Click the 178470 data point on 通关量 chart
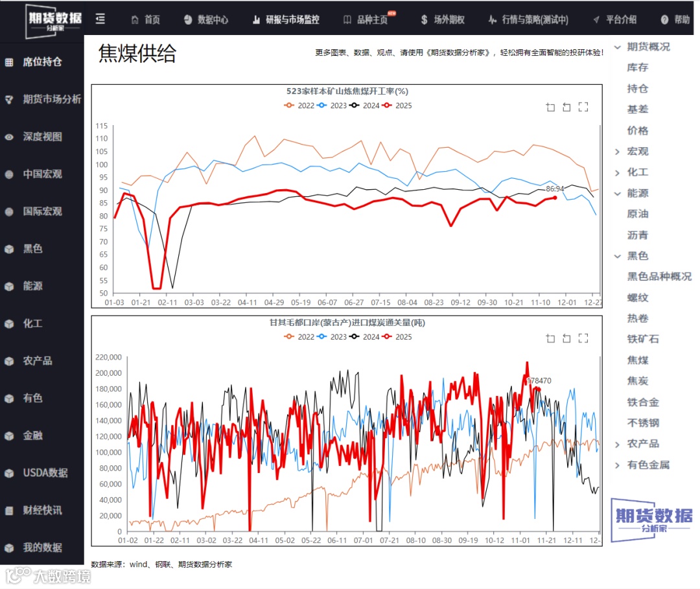This screenshot has width=700, height=589. coord(539,389)
